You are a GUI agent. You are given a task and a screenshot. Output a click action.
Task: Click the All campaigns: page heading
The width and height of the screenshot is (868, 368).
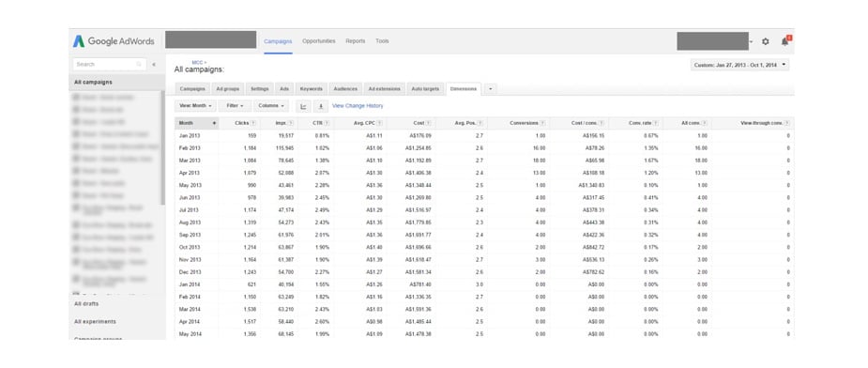pos(199,69)
